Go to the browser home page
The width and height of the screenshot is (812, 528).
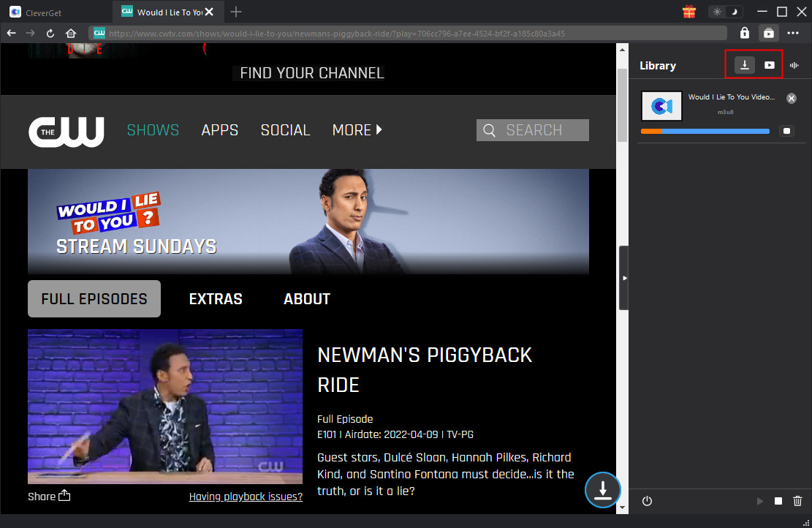click(71, 33)
